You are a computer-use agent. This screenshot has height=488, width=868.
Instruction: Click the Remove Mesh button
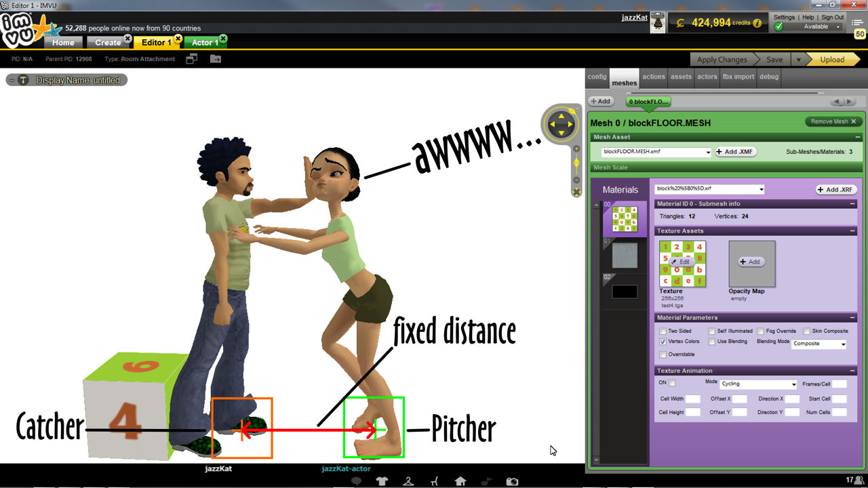click(833, 121)
